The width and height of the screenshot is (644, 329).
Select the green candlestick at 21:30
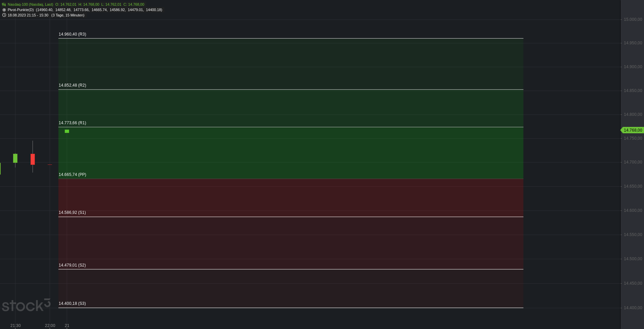pos(15,158)
